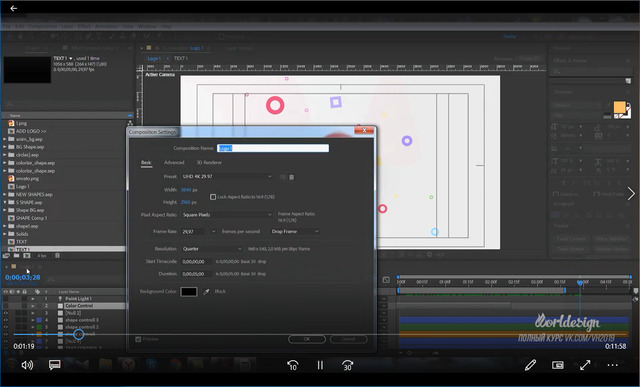
Task: Open mini view picture-in-picture mode
Action: click(558, 365)
